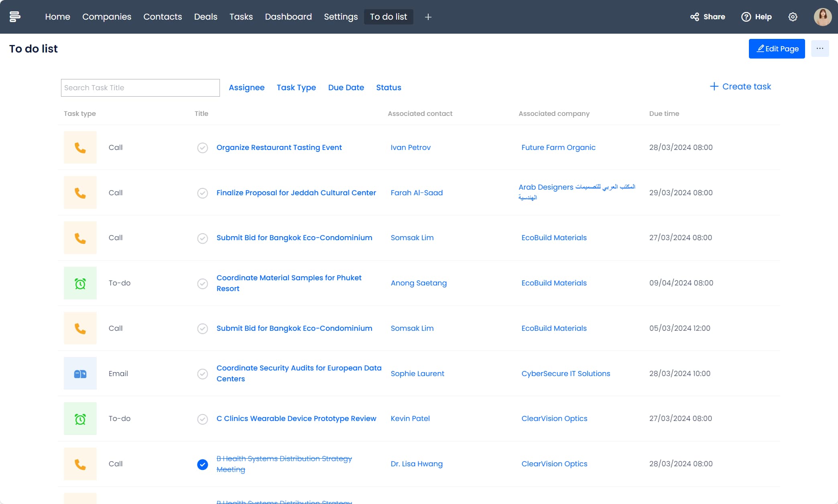Click call icon for 05/03/2024 Bangkok bid row

tap(80, 328)
